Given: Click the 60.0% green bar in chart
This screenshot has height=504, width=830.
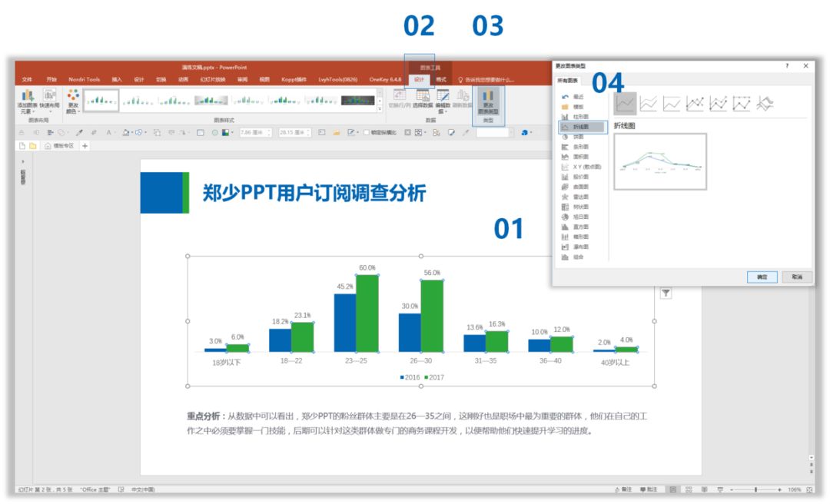Looking at the screenshot, I should point(367,313).
